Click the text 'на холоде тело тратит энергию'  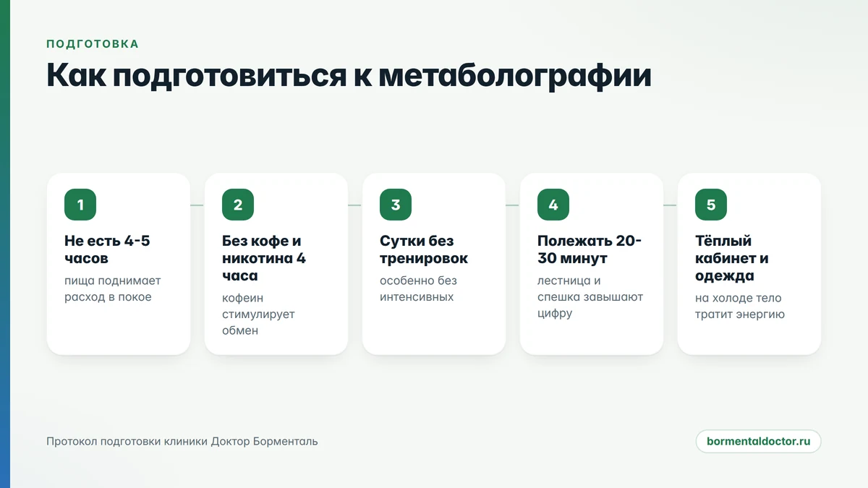(x=740, y=306)
